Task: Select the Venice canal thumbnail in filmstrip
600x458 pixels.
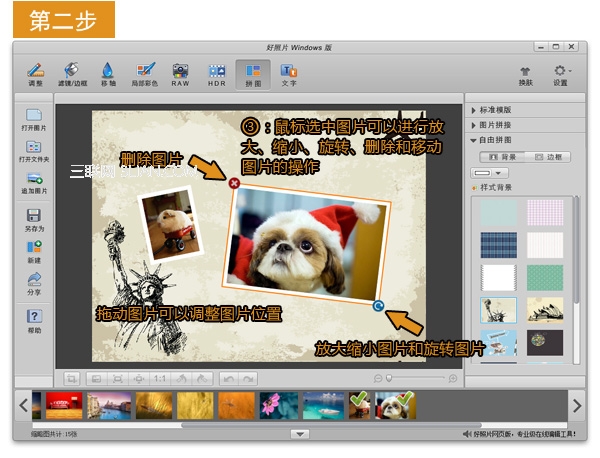Action: 109,406
